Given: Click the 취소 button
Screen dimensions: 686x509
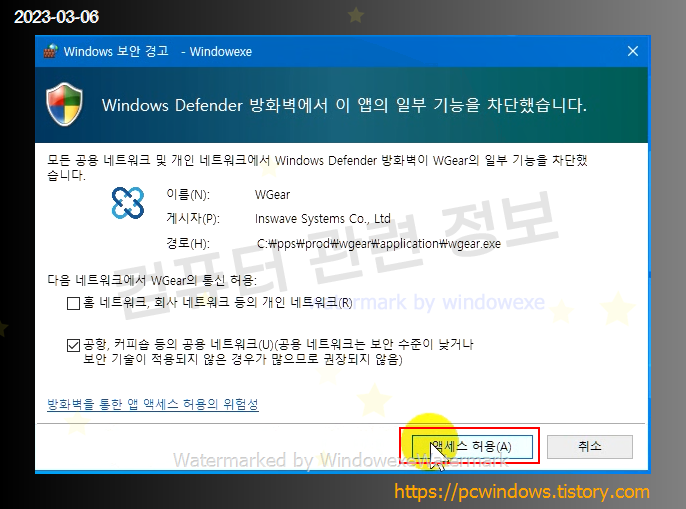Looking at the screenshot, I should pyautogui.click(x=590, y=446).
